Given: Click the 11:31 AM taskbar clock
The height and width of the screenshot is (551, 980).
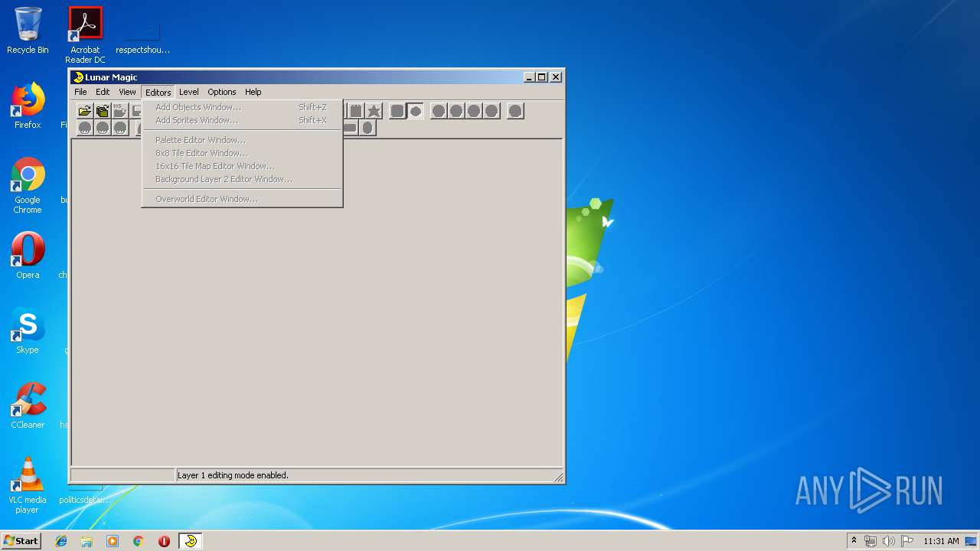Looking at the screenshot, I should click(x=941, y=541).
